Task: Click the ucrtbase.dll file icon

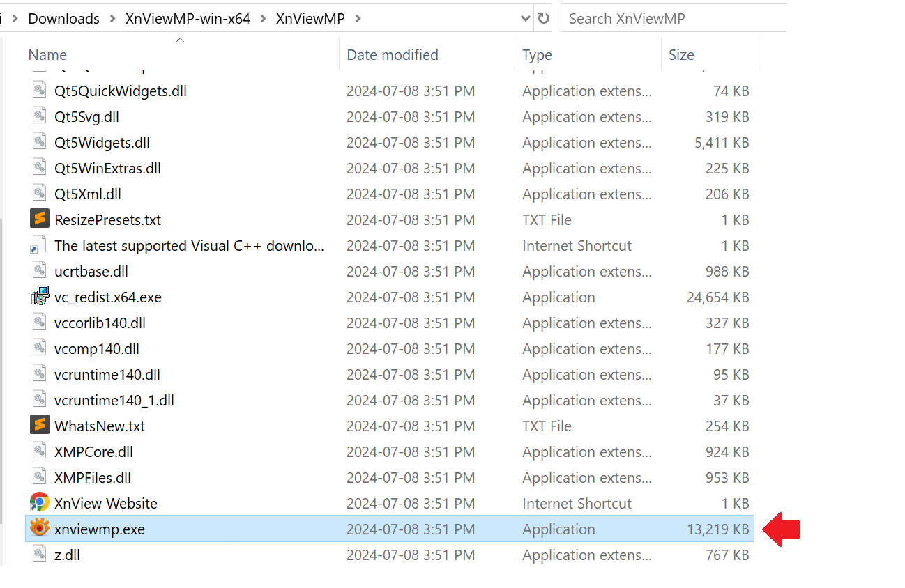Action: 39,271
